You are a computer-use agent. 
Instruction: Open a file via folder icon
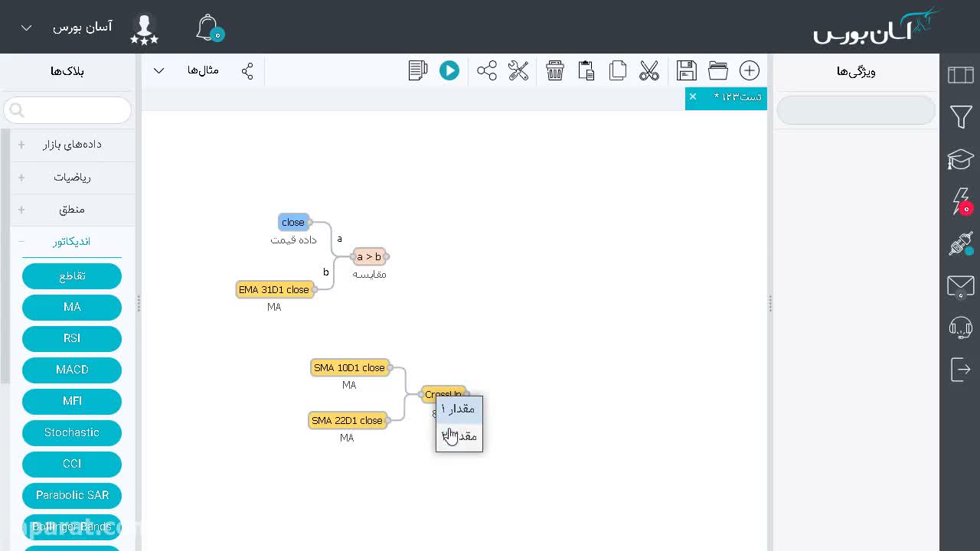pos(718,70)
